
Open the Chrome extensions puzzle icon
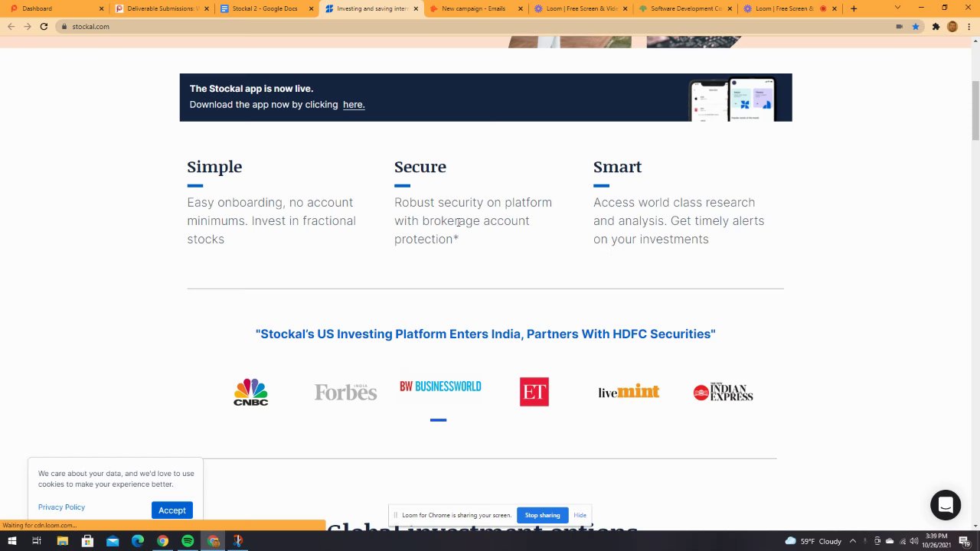pyautogui.click(x=936, y=26)
